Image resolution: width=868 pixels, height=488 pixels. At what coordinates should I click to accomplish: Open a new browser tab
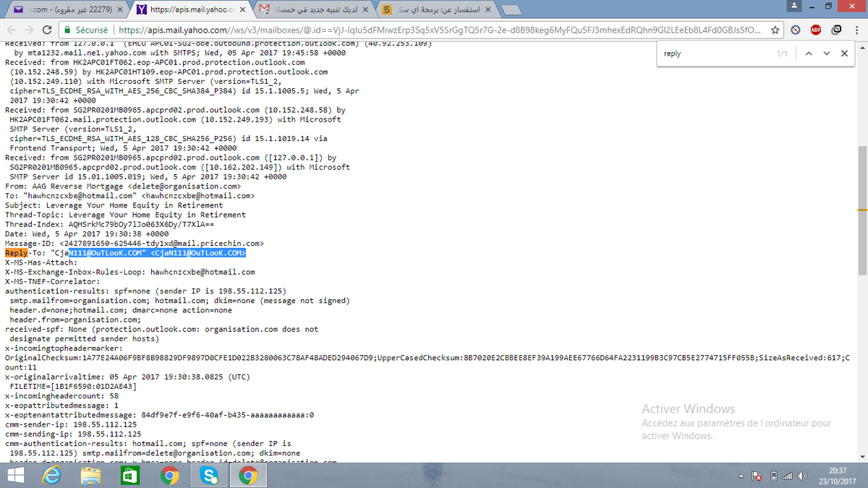click(x=512, y=10)
